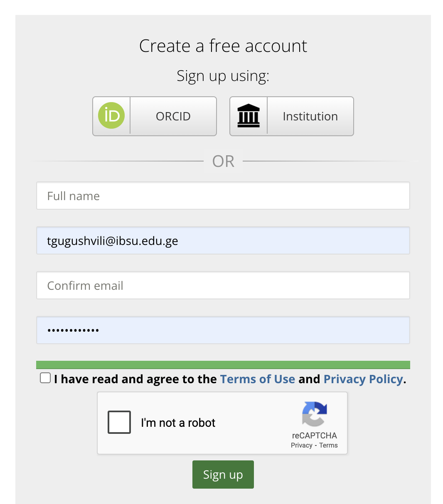
Task: Sign up using the Institution button
Action: point(292,116)
